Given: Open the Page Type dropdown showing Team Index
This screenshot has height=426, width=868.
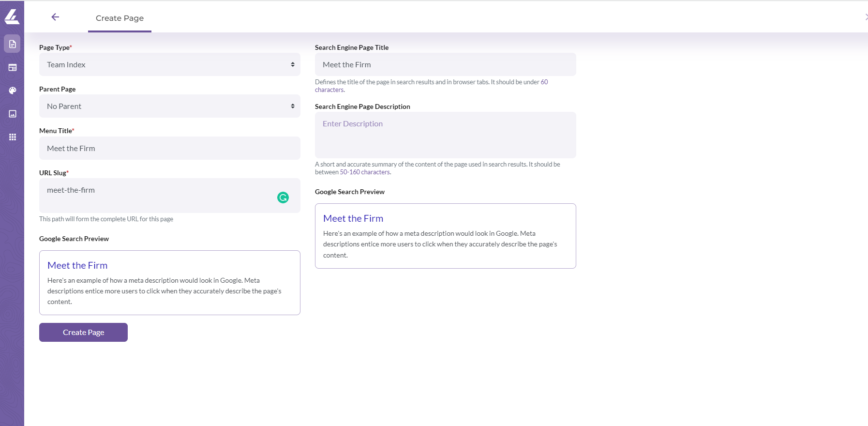Looking at the screenshot, I should click(170, 64).
